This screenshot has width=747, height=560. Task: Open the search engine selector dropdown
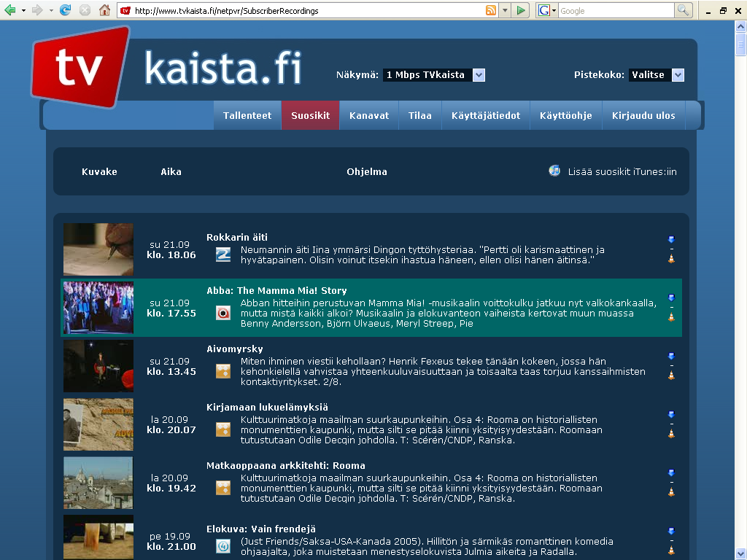(x=547, y=10)
